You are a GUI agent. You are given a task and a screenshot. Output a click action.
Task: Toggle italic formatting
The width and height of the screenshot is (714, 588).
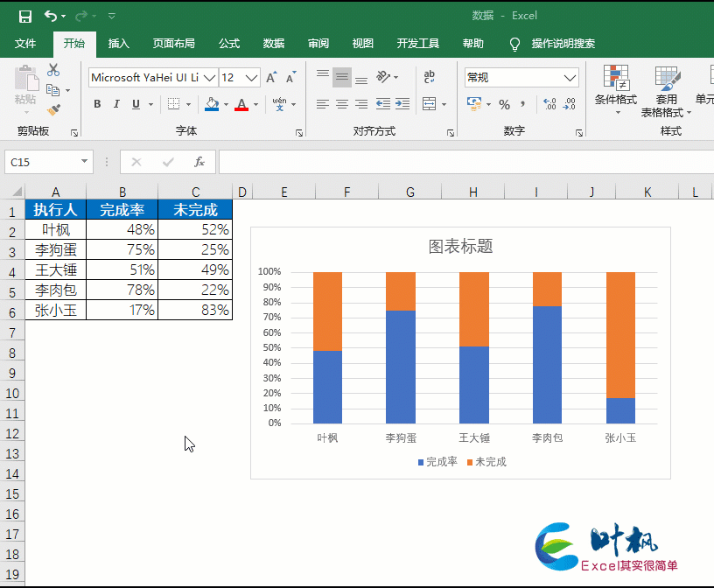116,103
